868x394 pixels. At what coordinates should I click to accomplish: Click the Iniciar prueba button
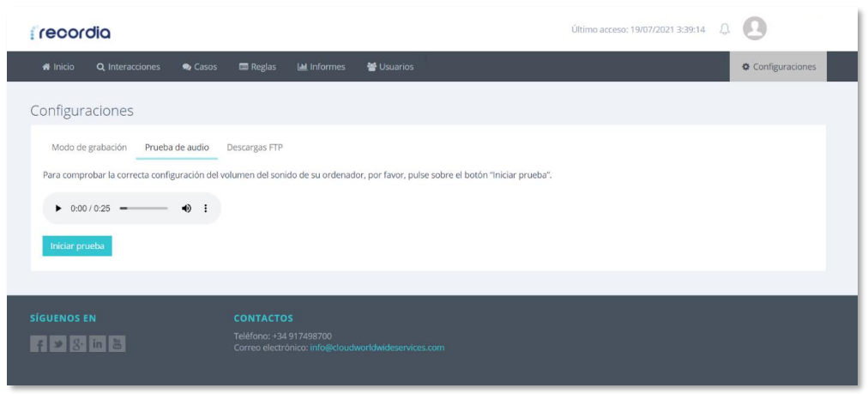click(77, 246)
